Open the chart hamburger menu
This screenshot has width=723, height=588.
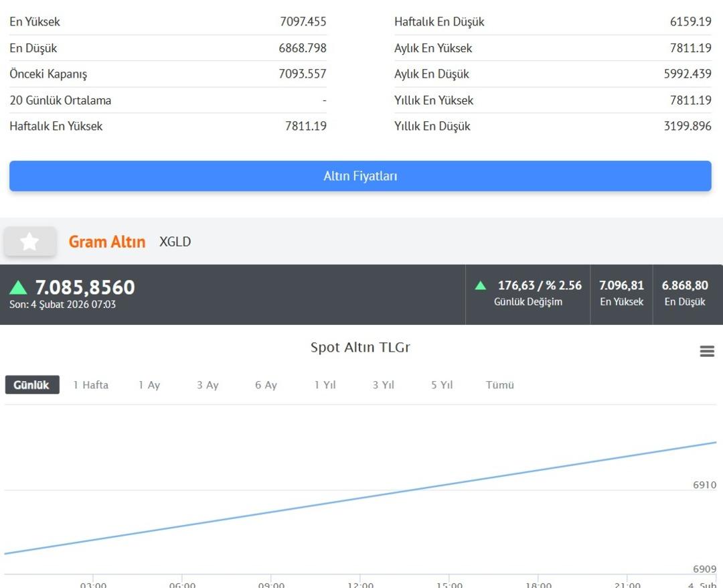[x=707, y=352]
